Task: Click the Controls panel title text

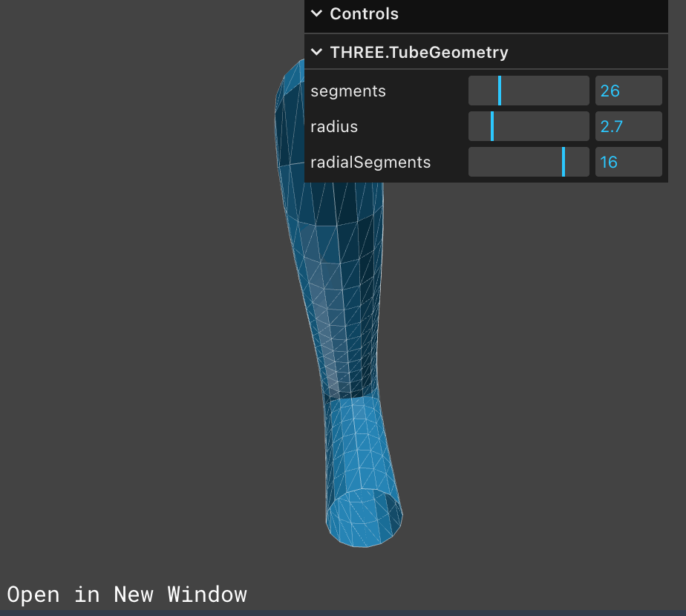Action: pyautogui.click(x=364, y=13)
